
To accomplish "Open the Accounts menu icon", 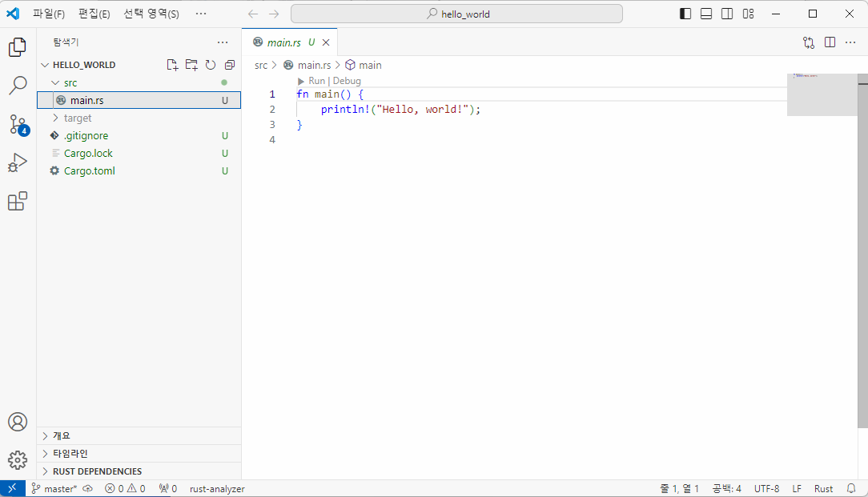I will (x=18, y=422).
